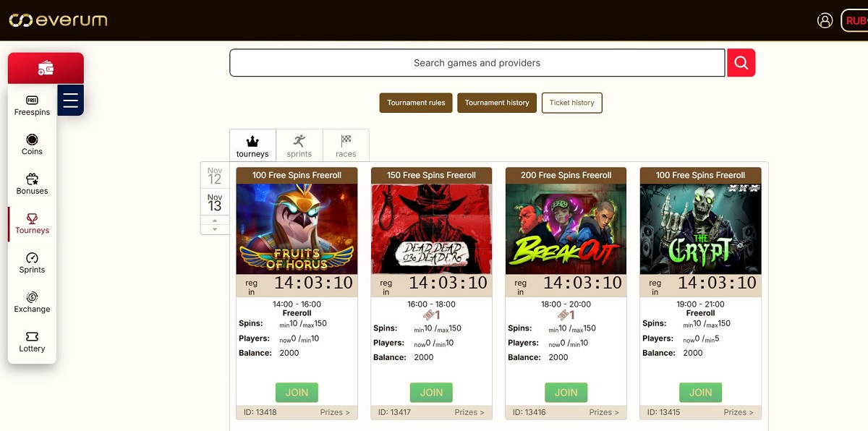Toggle the hamburger sidebar menu
Screen dimensions: 868x431
tap(70, 100)
